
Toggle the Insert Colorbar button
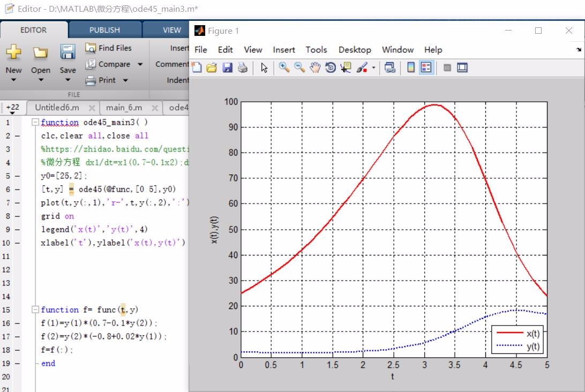(411, 68)
